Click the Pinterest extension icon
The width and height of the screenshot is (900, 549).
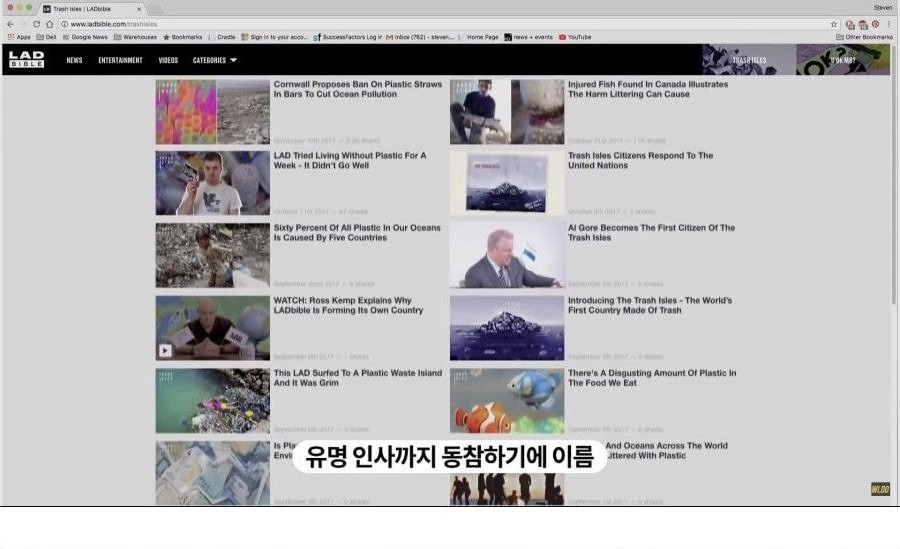tap(875, 24)
